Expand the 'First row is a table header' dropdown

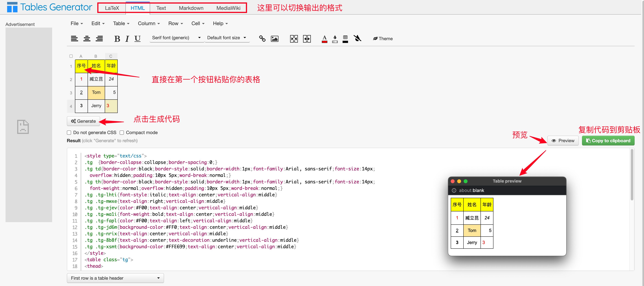(x=115, y=278)
